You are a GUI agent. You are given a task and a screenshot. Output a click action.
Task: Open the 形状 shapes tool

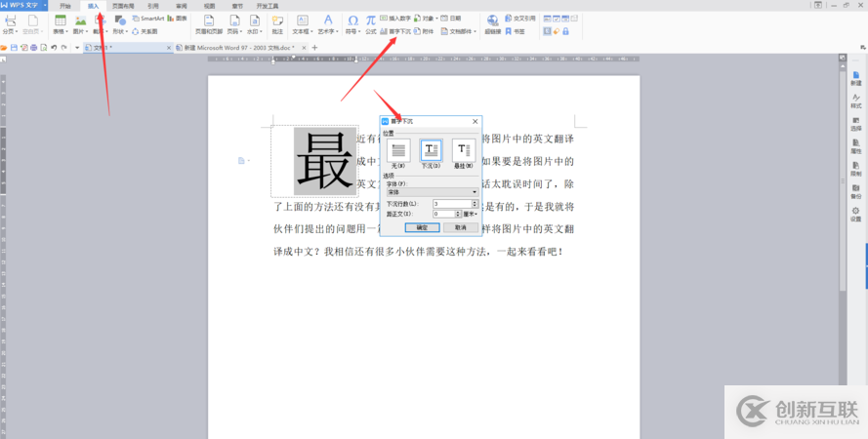pos(121,25)
